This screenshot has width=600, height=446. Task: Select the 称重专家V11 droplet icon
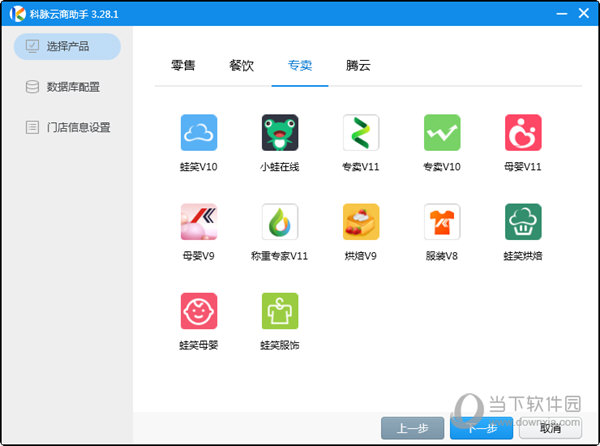pyautogui.click(x=280, y=221)
